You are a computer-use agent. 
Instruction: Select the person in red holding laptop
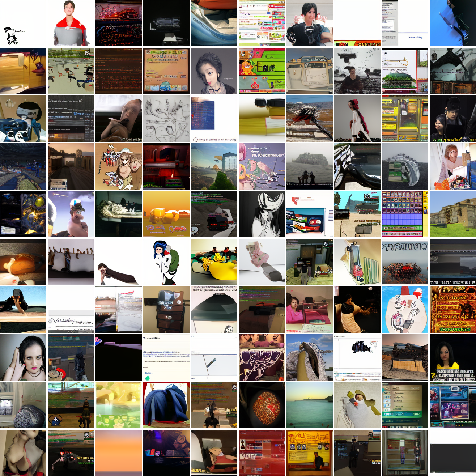point(71,23)
